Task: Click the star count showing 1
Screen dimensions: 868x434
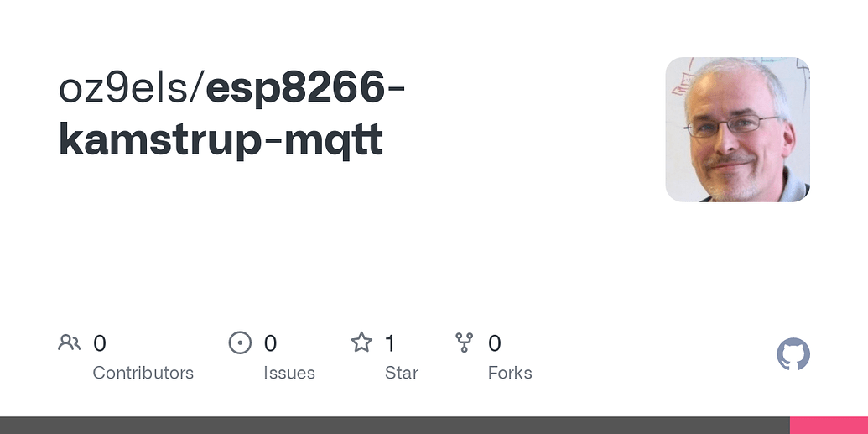Action: (x=390, y=343)
